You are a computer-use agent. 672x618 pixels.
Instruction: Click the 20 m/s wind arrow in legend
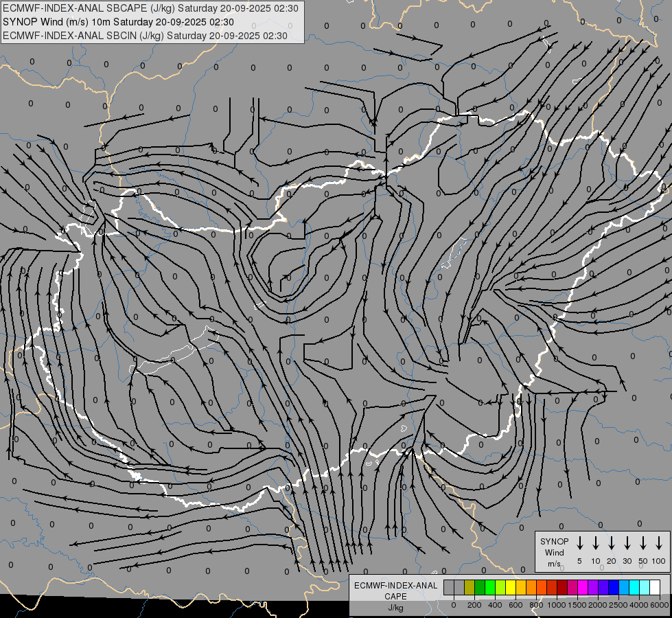(611, 543)
